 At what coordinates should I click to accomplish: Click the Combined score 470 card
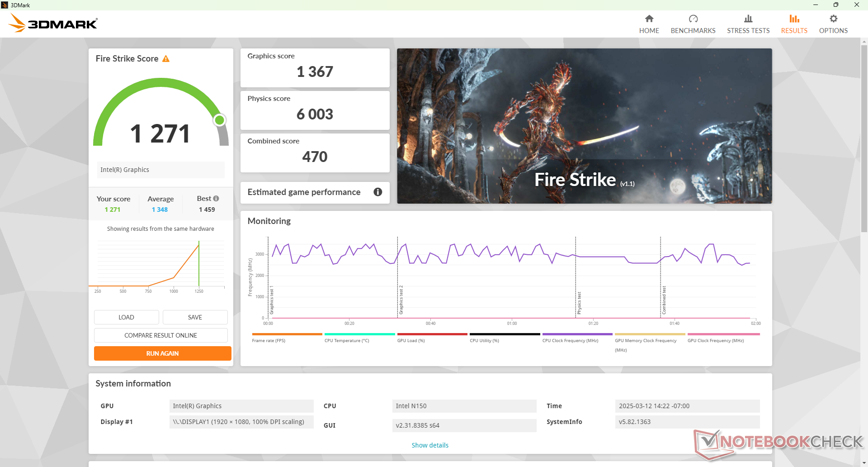coord(315,153)
